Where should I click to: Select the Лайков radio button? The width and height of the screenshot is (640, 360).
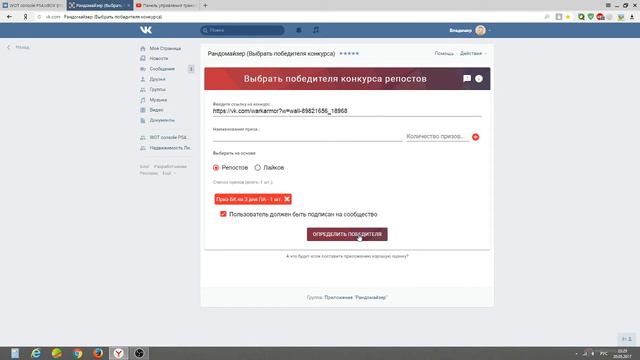[258, 168]
